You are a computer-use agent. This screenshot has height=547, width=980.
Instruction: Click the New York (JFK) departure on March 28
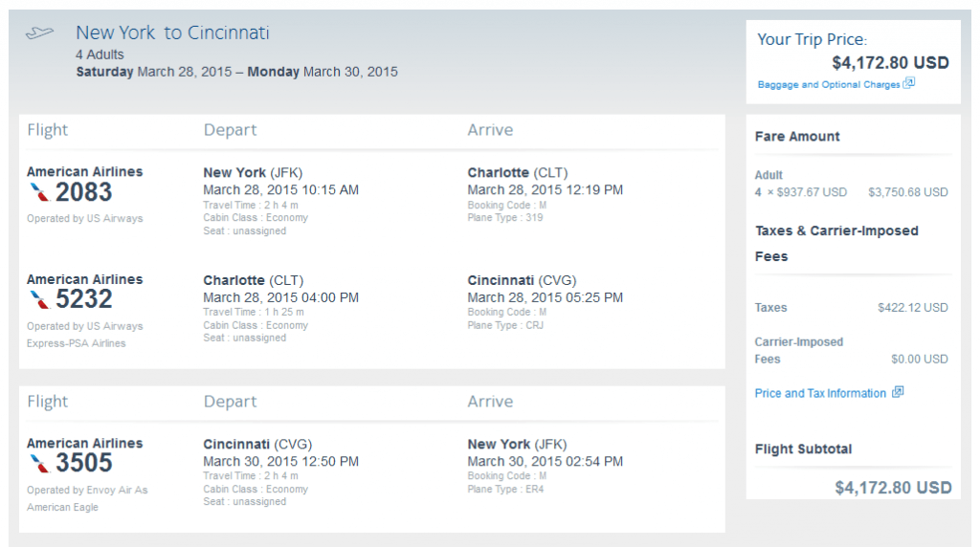(x=253, y=172)
